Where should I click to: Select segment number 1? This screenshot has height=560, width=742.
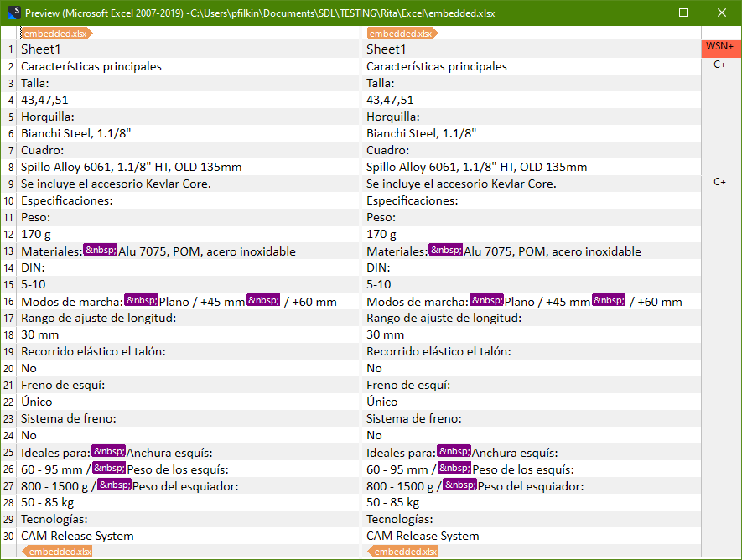point(10,49)
